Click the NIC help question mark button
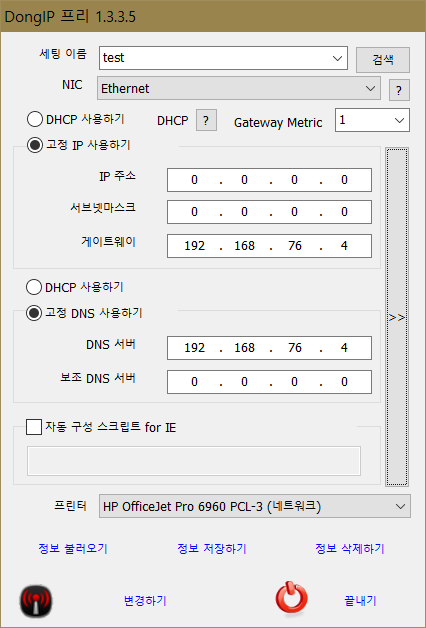This screenshot has height=628, width=426. click(x=399, y=90)
